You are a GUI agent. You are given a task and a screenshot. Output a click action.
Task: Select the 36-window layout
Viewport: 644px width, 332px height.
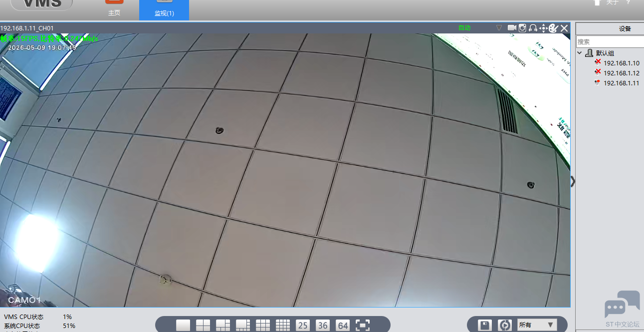click(x=323, y=325)
